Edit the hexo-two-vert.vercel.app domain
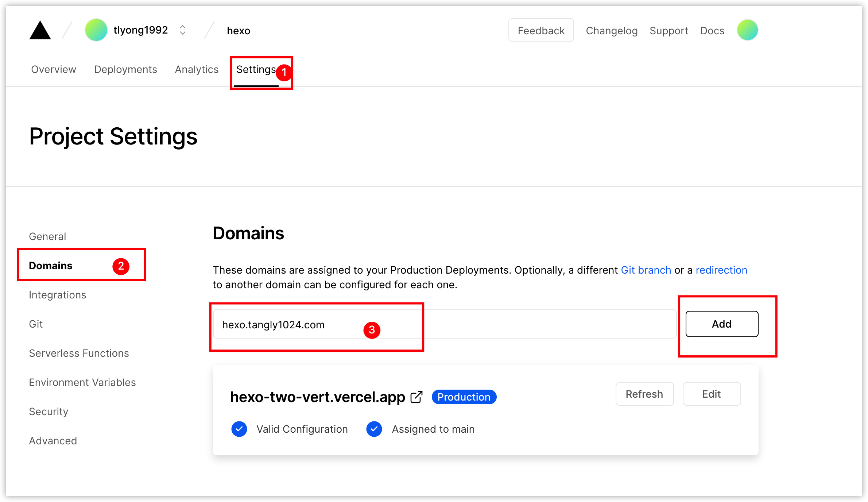The image size is (868, 502). [x=712, y=394]
